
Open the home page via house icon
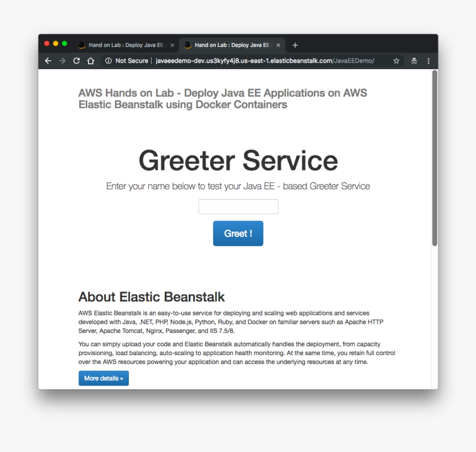click(90, 61)
